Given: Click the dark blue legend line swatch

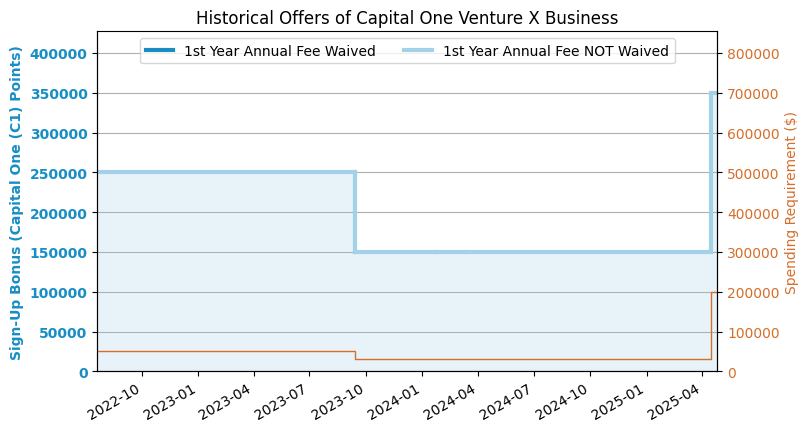Looking at the screenshot, I should (159, 51).
